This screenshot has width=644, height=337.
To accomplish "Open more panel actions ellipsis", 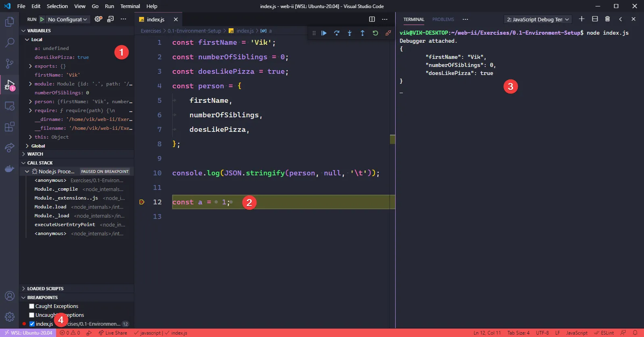I will [x=465, y=19].
